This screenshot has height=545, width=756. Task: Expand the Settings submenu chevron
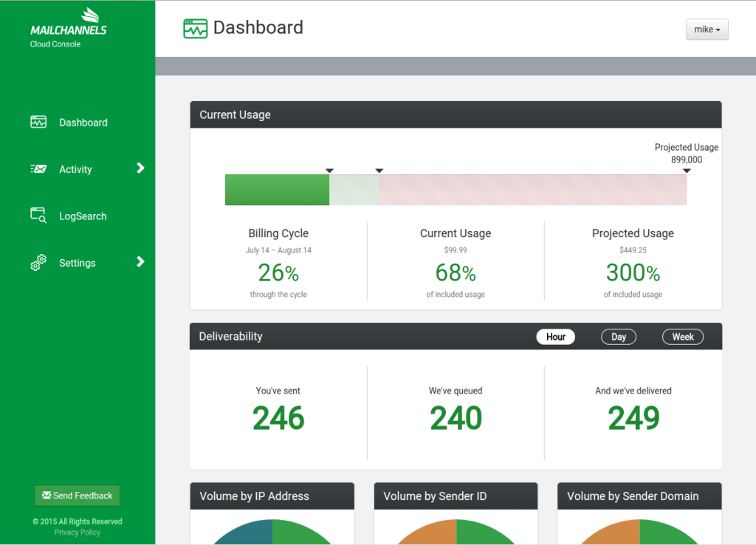(140, 261)
